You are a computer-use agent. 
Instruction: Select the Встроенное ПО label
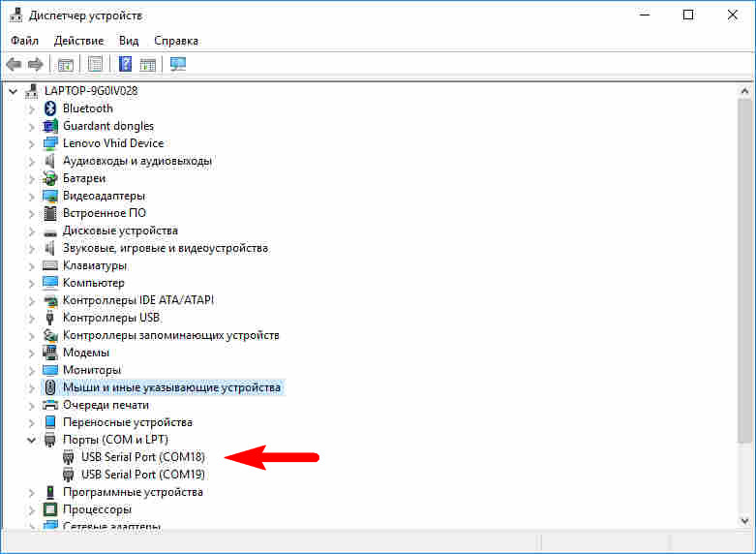click(x=105, y=213)
